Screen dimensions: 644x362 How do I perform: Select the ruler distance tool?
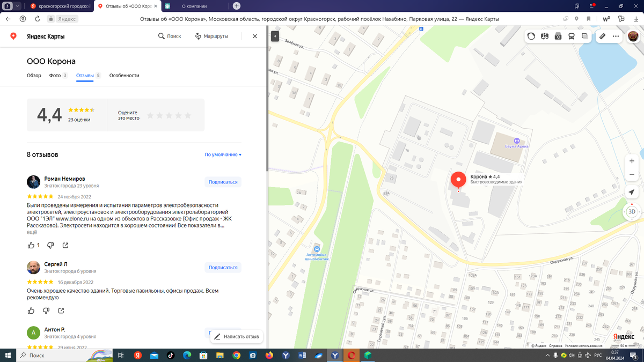coord(602,36)
